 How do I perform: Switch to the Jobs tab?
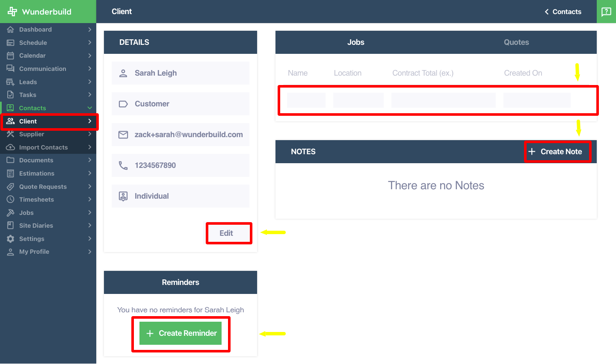click(355, 42)
